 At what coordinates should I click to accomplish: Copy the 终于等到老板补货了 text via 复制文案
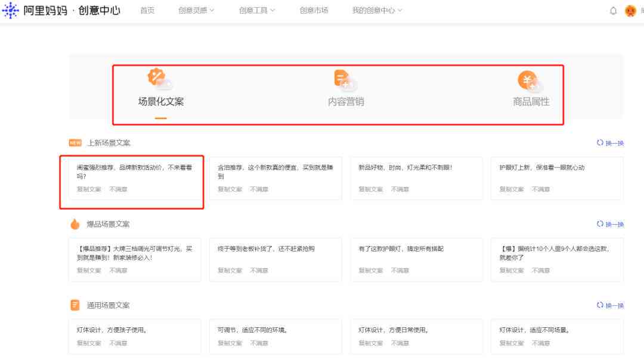[x=230, y=271]
